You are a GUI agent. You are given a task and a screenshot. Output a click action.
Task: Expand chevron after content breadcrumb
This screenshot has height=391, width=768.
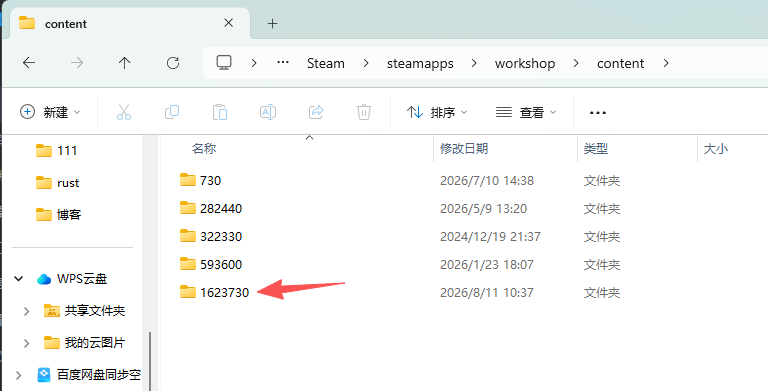pyautogui.click(x=666, y=63)
